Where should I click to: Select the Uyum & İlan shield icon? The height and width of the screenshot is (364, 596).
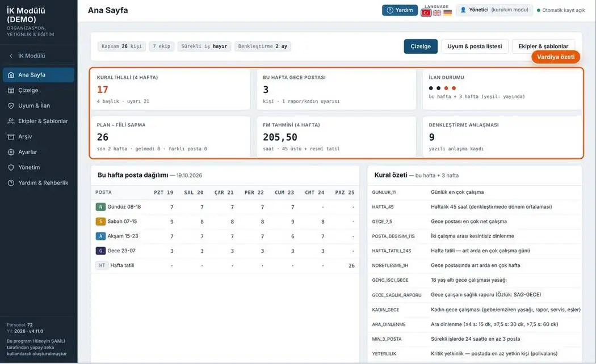click(x=11, y=105)
